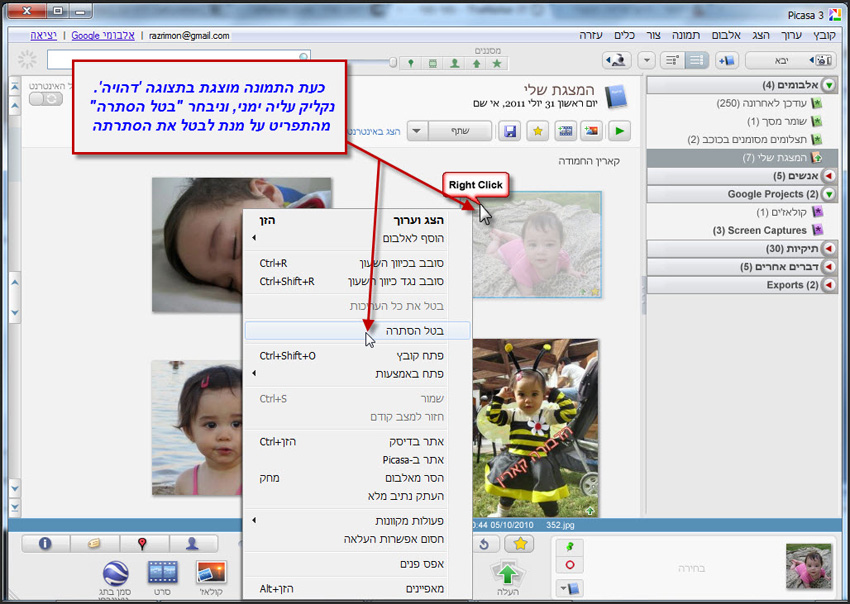The height and width of the screenshot is (604, 850).
Task: Select the sleeping baby photo thumbnail
Action: click(x=197, y=245)
